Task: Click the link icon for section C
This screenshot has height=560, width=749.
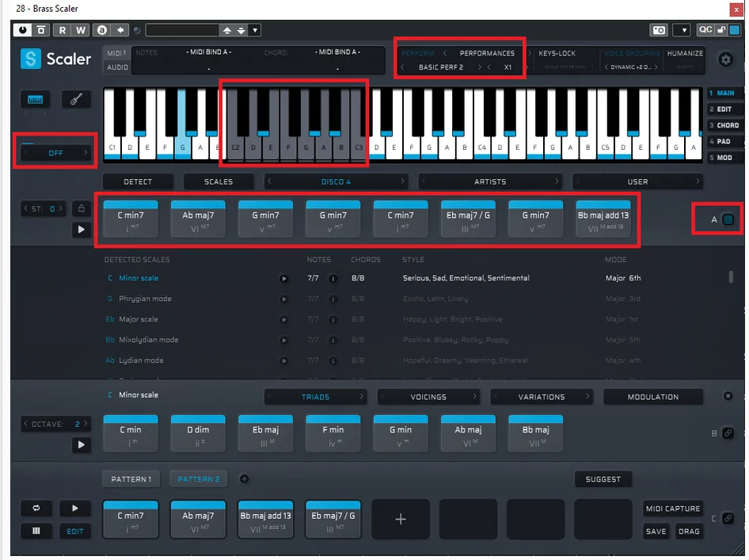Action: pyautogui.click(x=728, y=519)
